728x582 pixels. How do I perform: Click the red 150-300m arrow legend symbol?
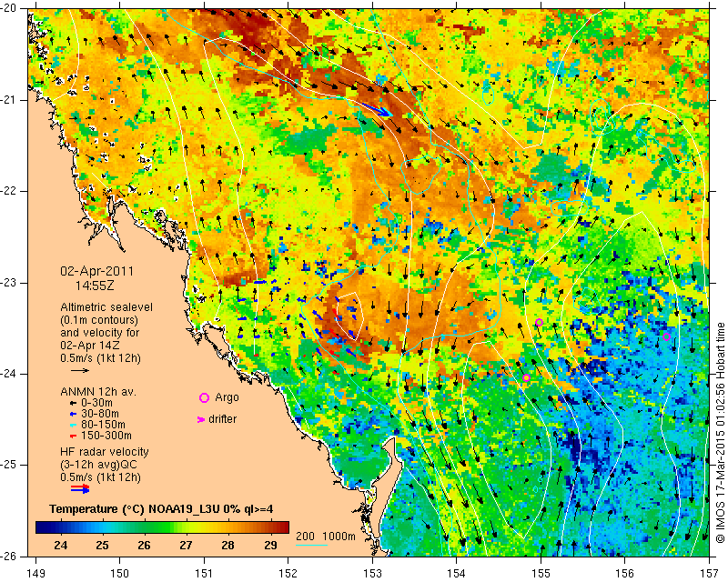click(x=73, y=436)
